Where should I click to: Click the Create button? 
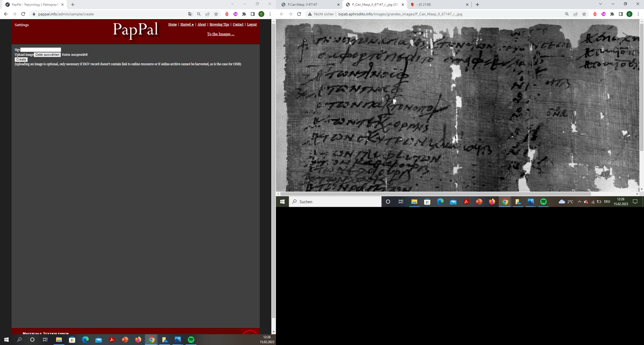(x=21, y=60)
